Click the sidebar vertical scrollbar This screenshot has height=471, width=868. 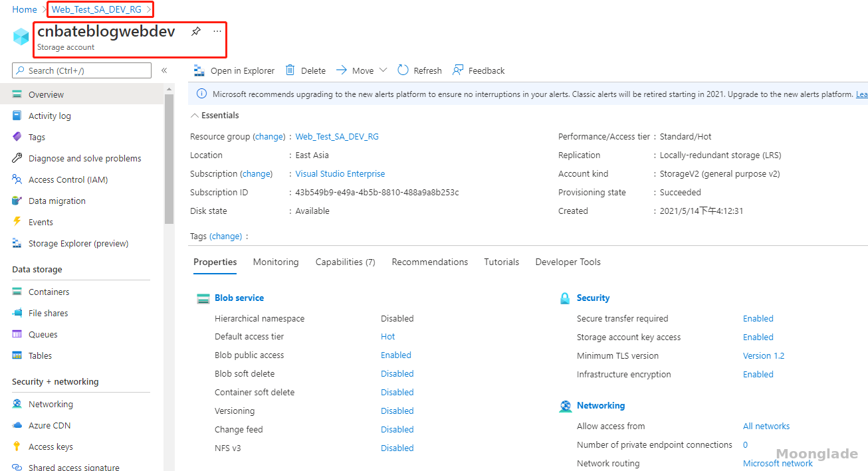point(169,159)
